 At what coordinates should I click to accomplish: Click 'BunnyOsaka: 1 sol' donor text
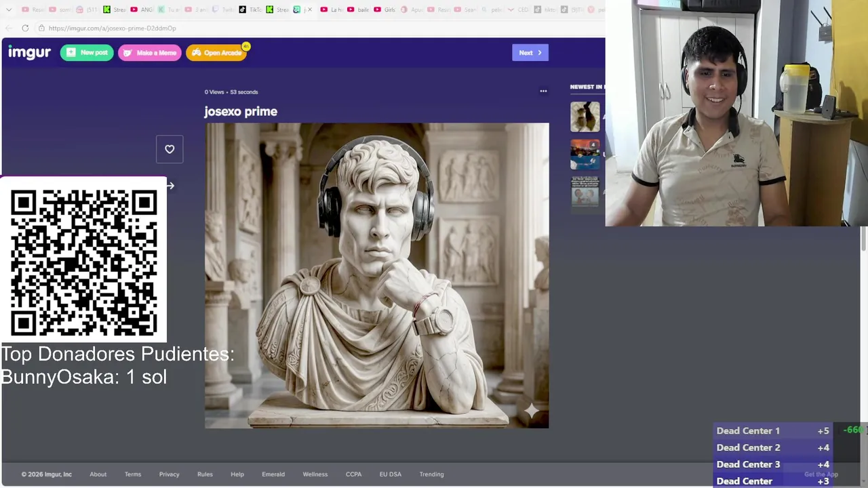pyautogui.click(x=83, y=377)
